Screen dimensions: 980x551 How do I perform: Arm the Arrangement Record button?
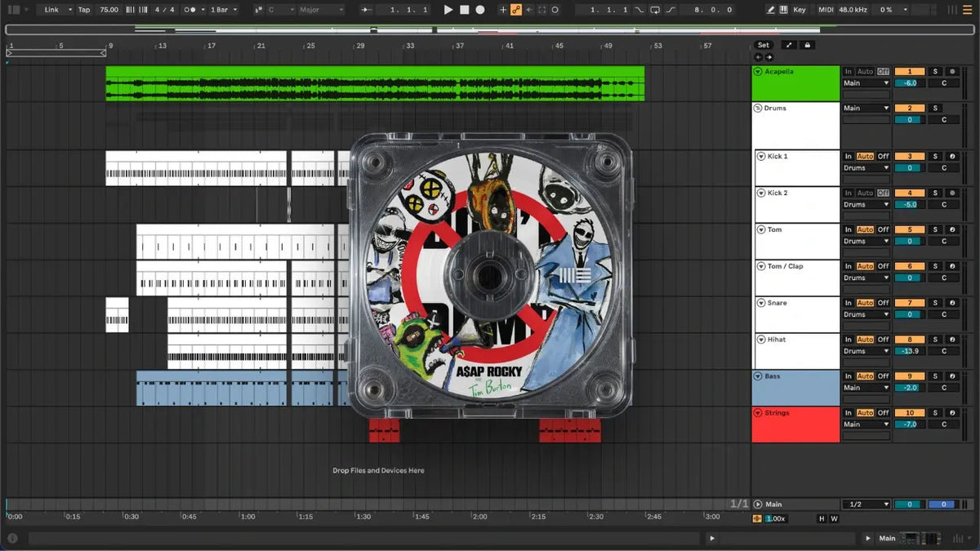point(480,10)
